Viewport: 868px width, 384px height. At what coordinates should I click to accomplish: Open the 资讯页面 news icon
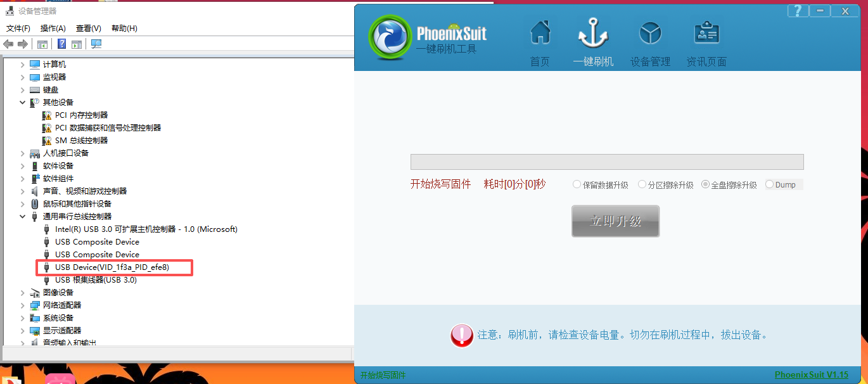[706, 38]
